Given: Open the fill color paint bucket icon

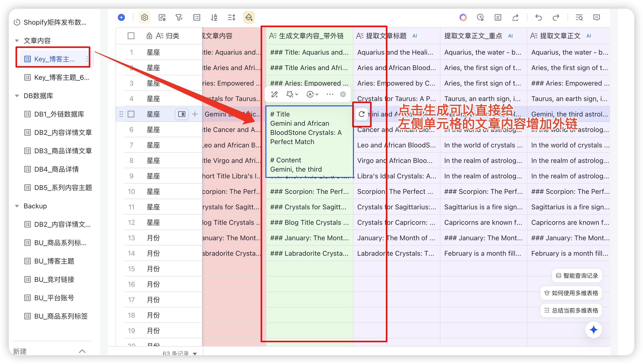Looking at the screenshot, I should 249,17.
